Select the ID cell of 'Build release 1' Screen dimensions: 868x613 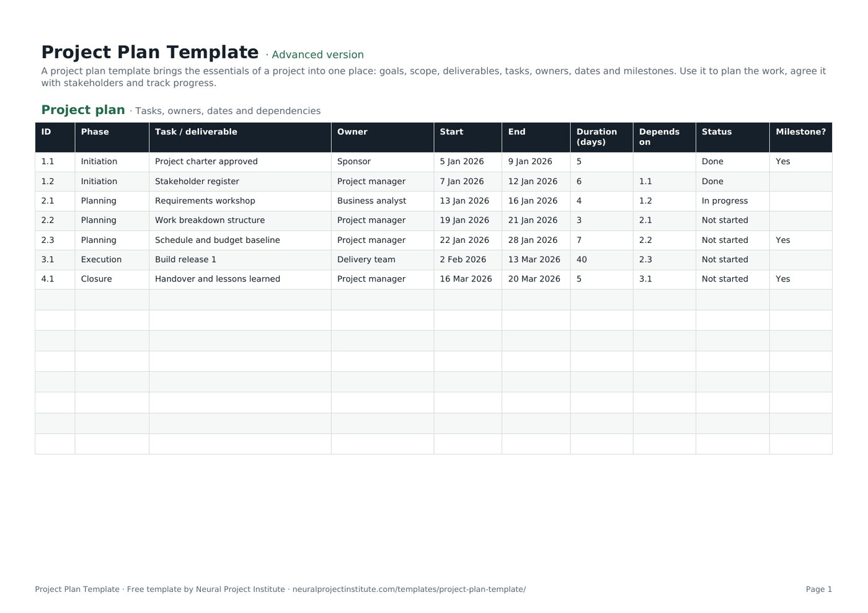coord(55,260)
